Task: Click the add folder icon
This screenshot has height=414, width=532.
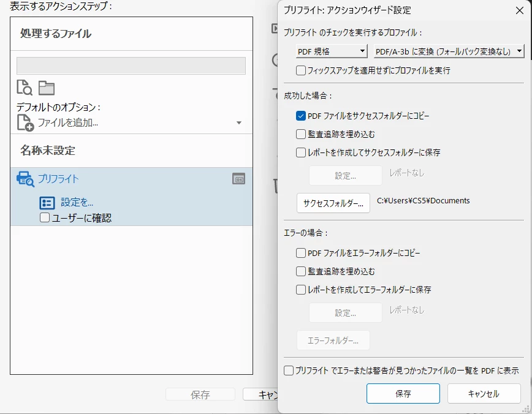Action: click(47, 88)
